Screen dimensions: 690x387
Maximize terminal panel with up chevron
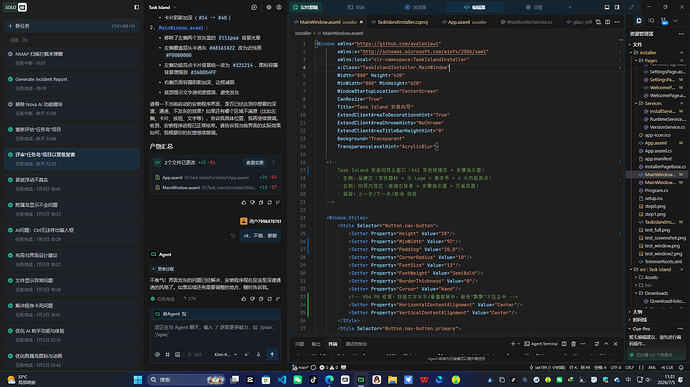(606, 344)
